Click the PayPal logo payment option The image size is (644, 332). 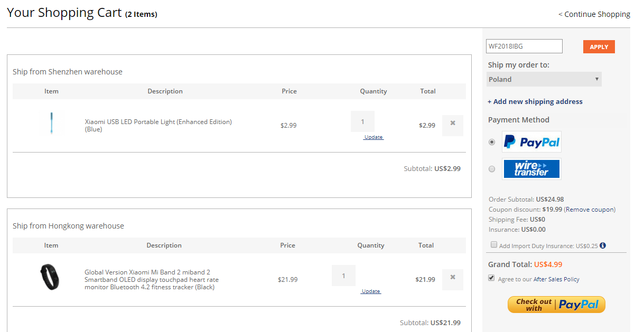(531, 142)
